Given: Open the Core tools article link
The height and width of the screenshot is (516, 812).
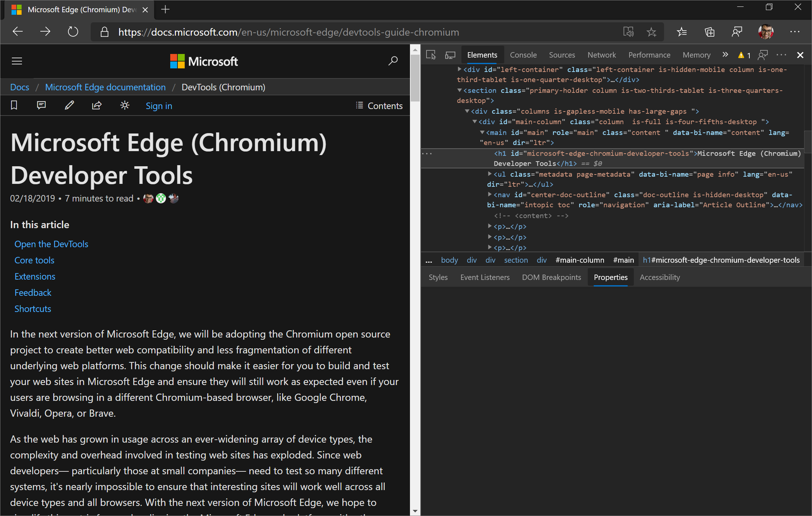Looking at the screenshot, I should (x=34, y=260).
